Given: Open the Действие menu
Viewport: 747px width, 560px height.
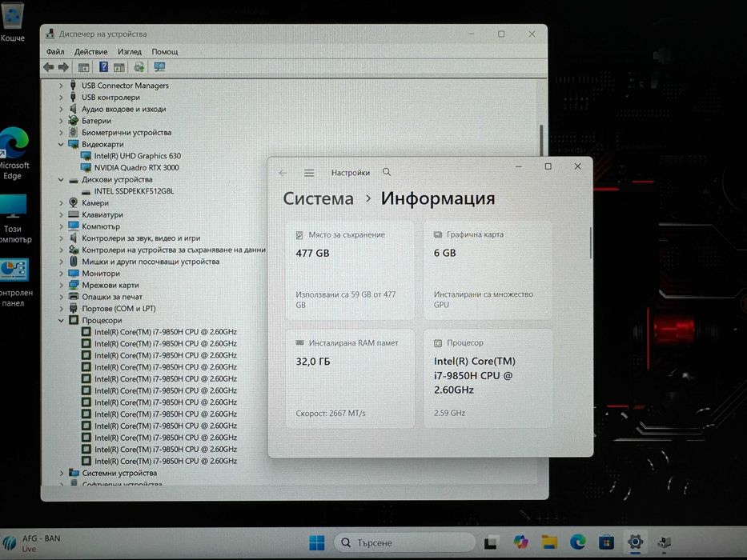Looking at the screenshot, I should click(90, 51).
